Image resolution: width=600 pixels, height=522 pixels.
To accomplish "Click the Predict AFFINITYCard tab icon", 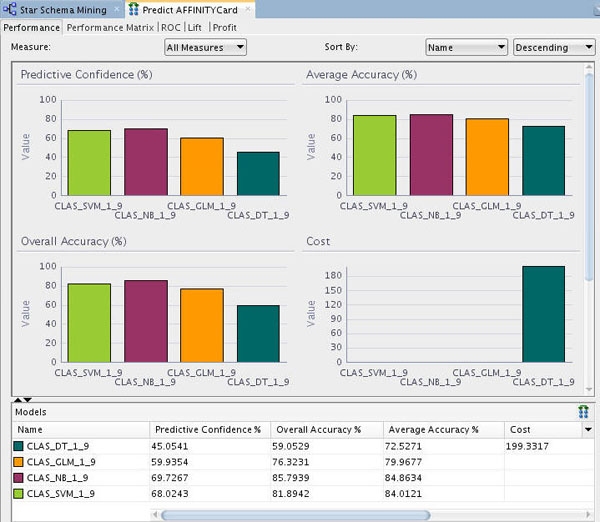I will (131, 9).
